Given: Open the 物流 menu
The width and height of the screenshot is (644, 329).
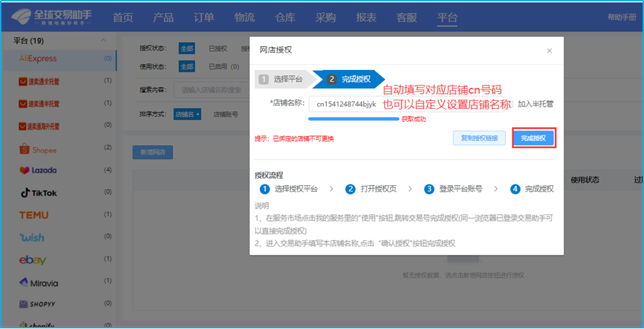Looking at the screenshot, I should pos(244,17).
